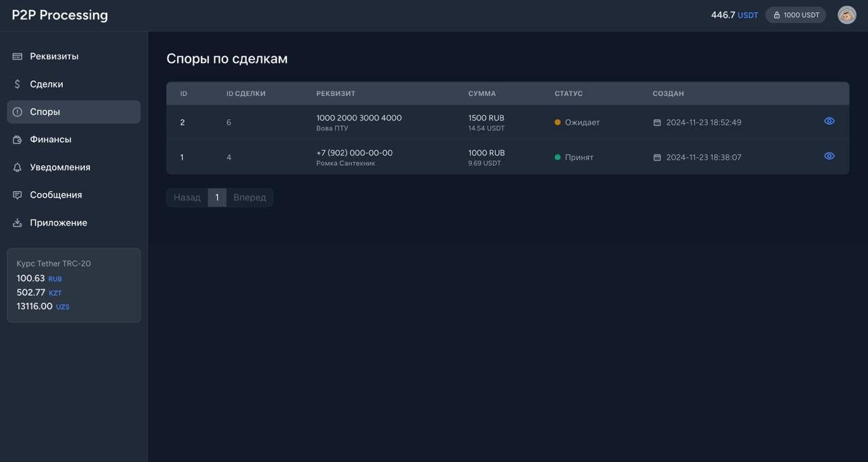
Task: Click calendar icon for 2024-11-23 18:52:49
Action: (657, 123)
